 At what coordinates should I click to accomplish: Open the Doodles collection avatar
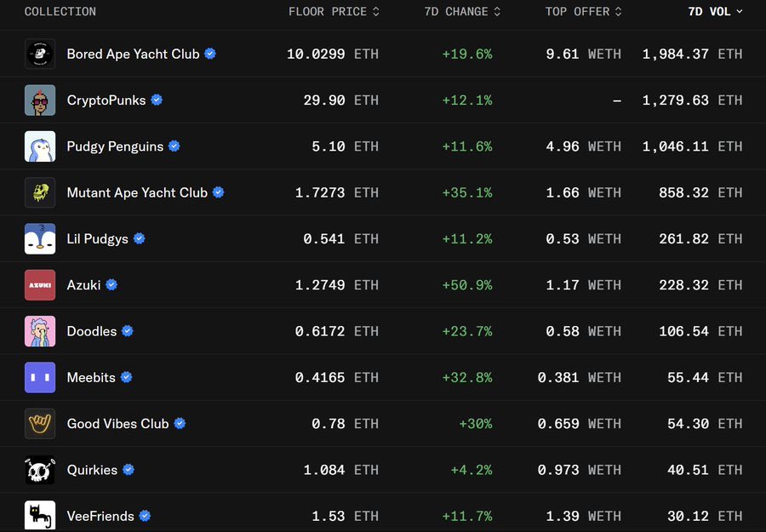point(40,331)
